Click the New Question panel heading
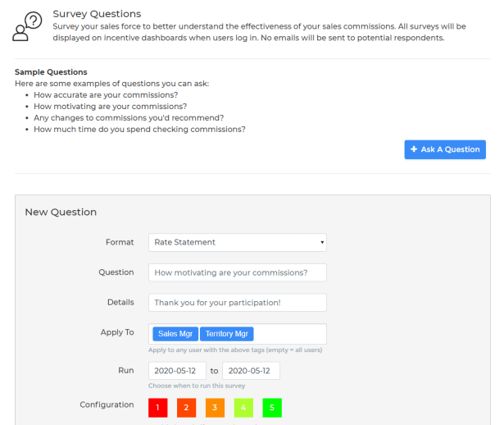Viewport: 504px width, 425px height. pyautogui.click(x=61, y=212)
